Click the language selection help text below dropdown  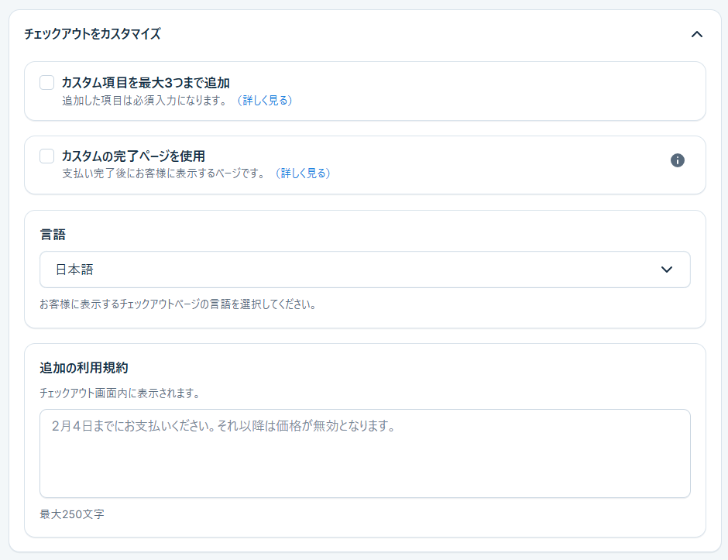coord(178,304)
